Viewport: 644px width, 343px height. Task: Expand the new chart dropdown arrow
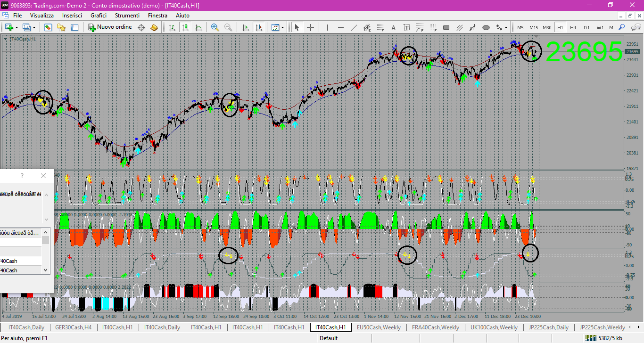click(x=17, y=27)
